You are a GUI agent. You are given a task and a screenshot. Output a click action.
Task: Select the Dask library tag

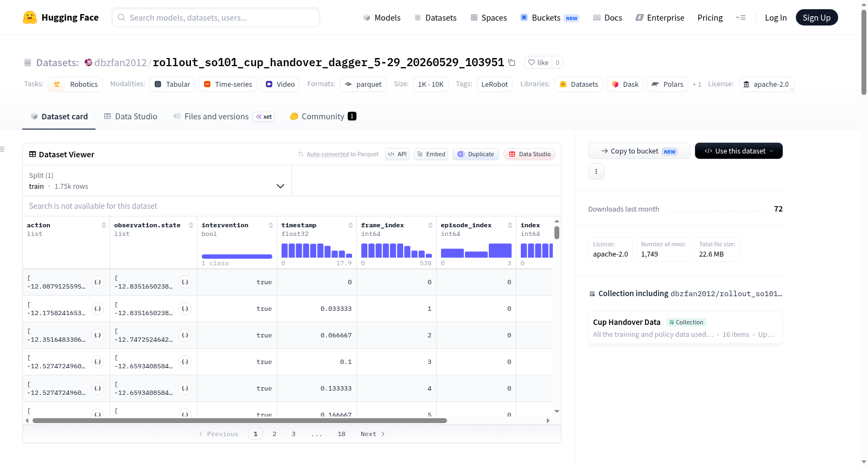(x=625, y=84)
